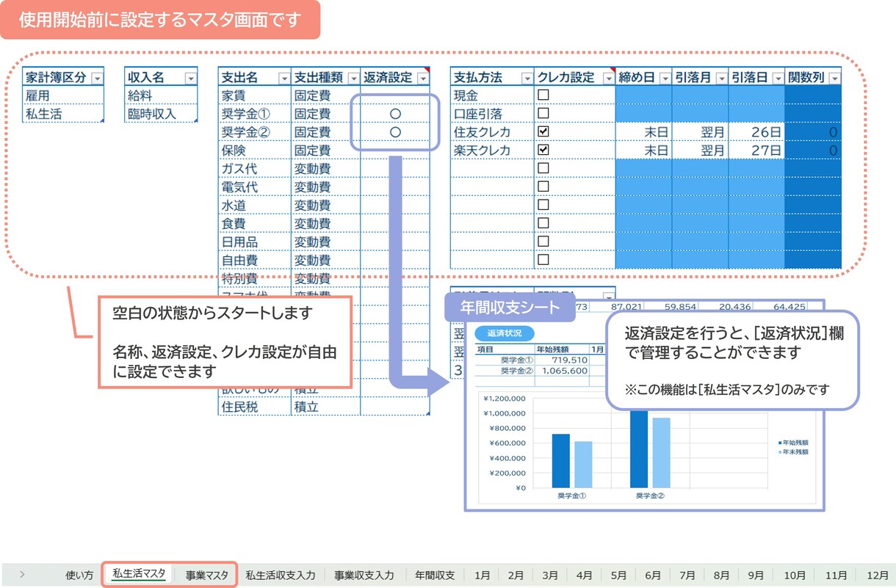Screen dimensions: 896x588
Task: Open the クレカ設定 filter dropdown
Action: tap(608, 78)
